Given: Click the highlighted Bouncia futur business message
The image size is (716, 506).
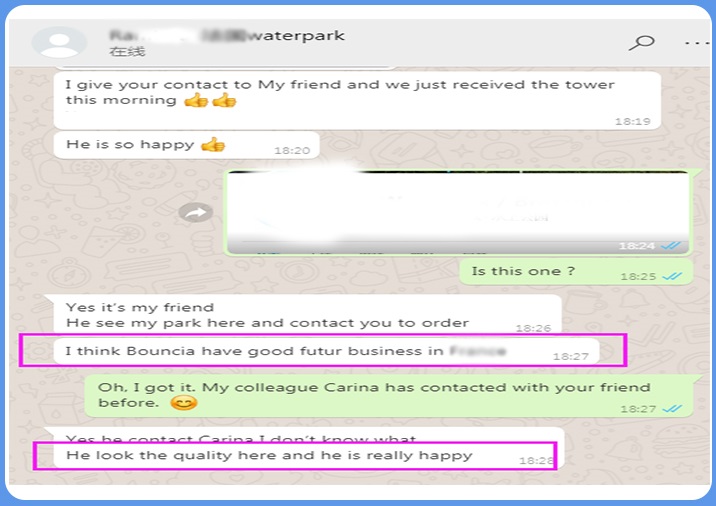Looking at the screenshot, I should pyautogui.click(x=326, y=351).
